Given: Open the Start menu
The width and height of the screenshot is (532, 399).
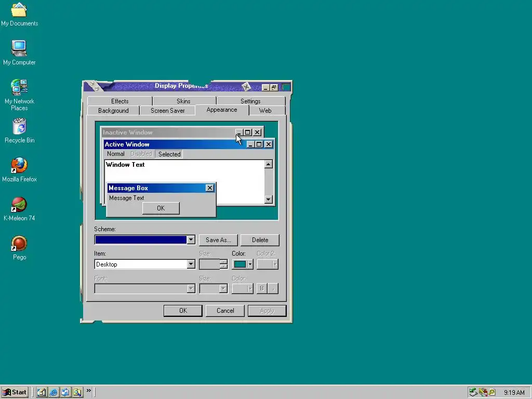Looking at the screenshot, I should [14, 392].
